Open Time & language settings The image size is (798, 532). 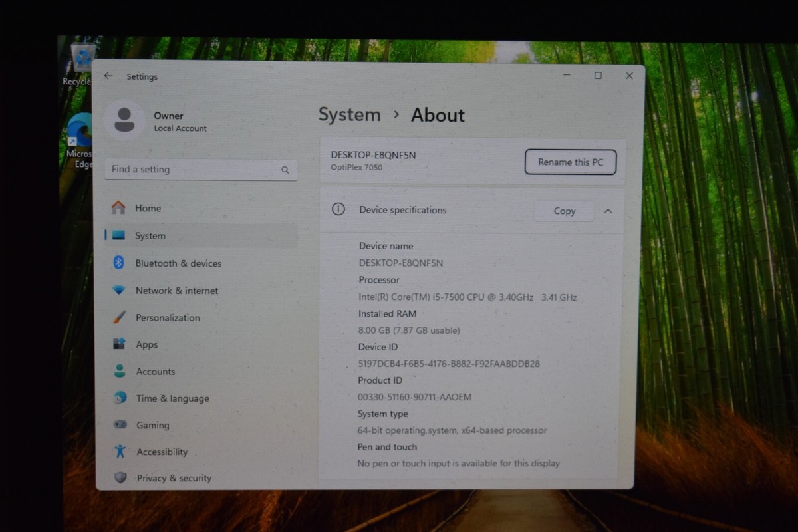pyautogui.click(x=201, y=398)
